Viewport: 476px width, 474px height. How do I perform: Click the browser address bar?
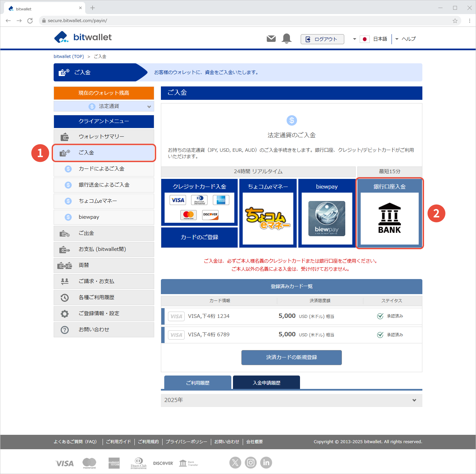tap(250, 21)
